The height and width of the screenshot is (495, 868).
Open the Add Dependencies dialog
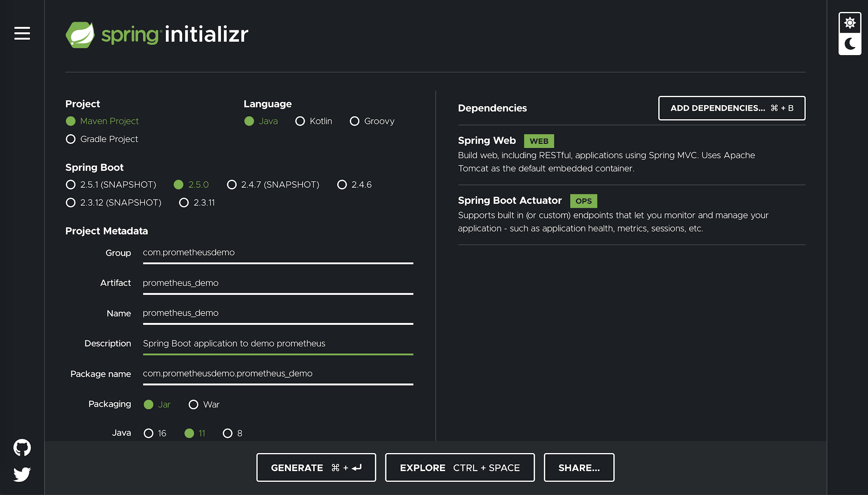point(732,108)
